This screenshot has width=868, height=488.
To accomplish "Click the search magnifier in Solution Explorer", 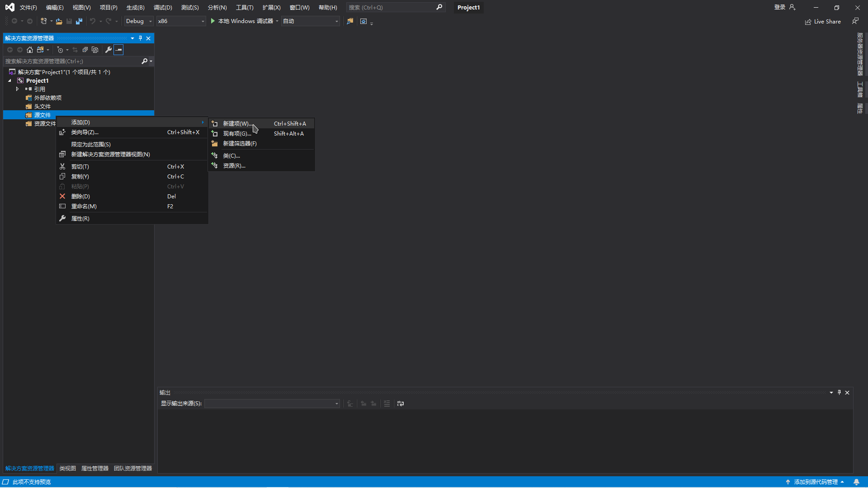I will point(144,61).
